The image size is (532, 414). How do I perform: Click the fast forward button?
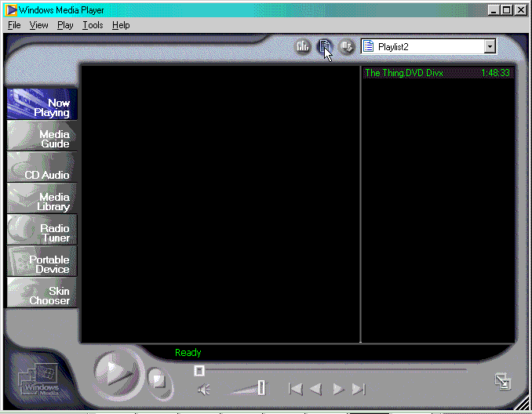tap(338, 389)
